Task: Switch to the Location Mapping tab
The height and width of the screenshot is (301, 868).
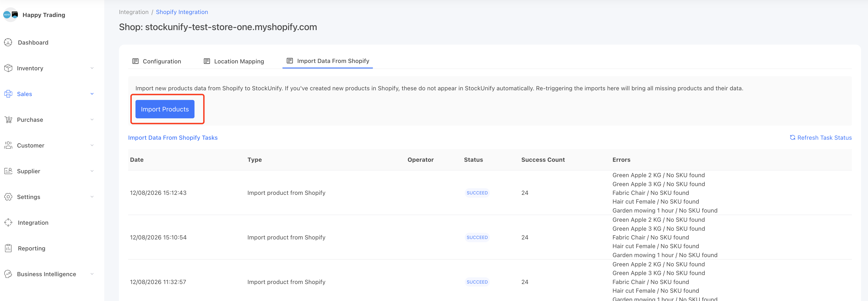Action: [x=234, y=61]
